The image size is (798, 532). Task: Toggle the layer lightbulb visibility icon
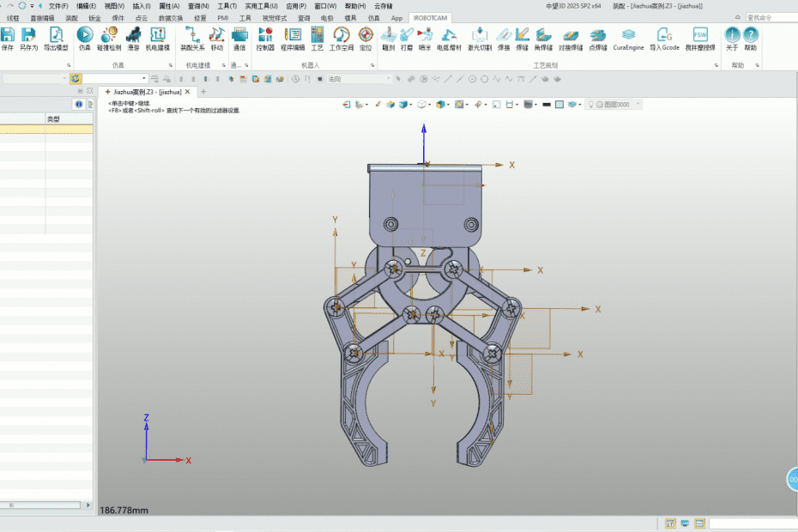click(592, 105)
